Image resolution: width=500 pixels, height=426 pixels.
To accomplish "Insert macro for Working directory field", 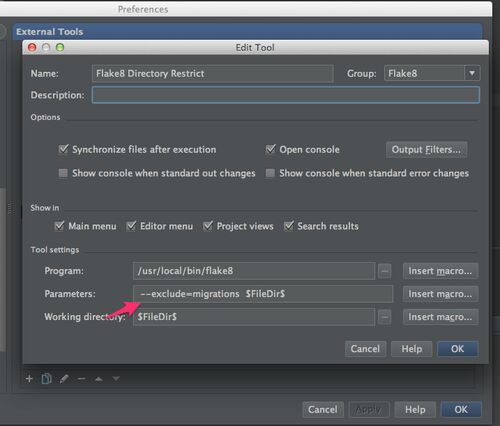I will point(440,317).
